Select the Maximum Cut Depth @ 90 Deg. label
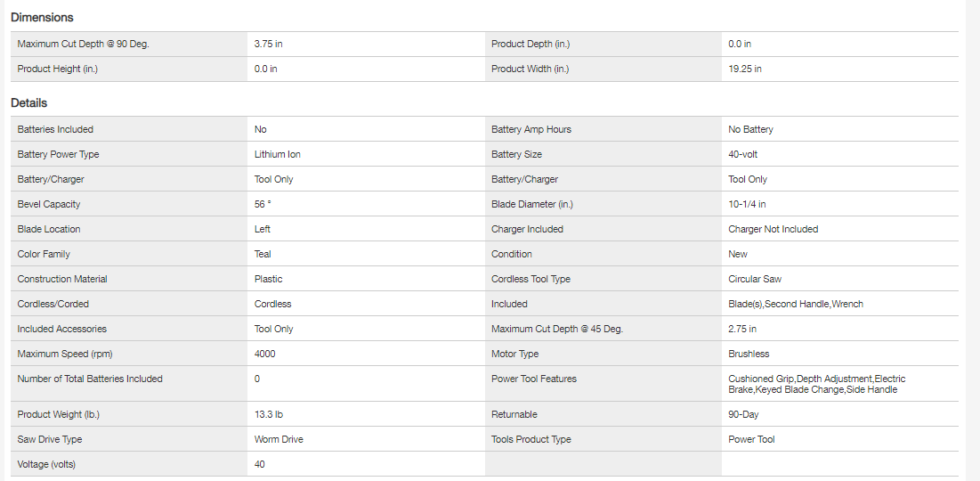Screen dimensions: 980x481 click(x=83, y=44)
